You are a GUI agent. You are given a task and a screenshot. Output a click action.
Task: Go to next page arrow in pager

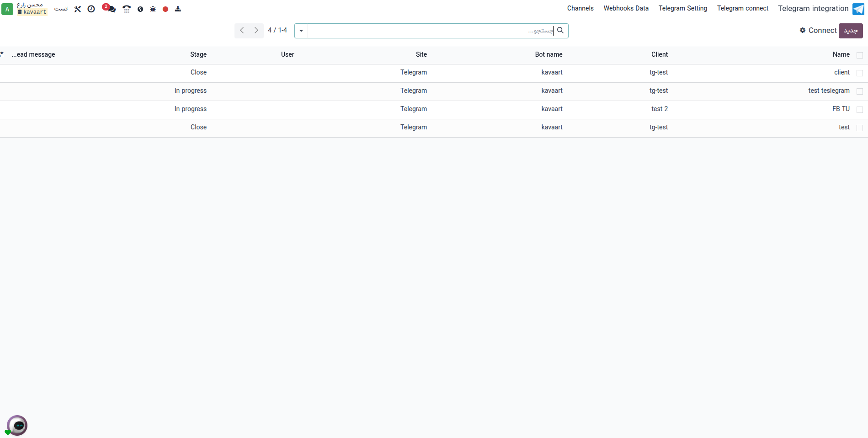click(x=256, y=31)
